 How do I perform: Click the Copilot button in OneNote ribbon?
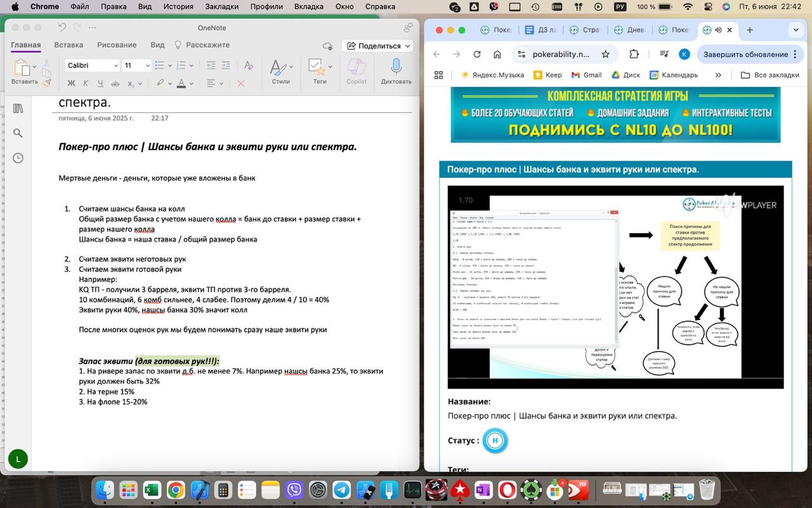pyautogui.click(x=357, y=72)
